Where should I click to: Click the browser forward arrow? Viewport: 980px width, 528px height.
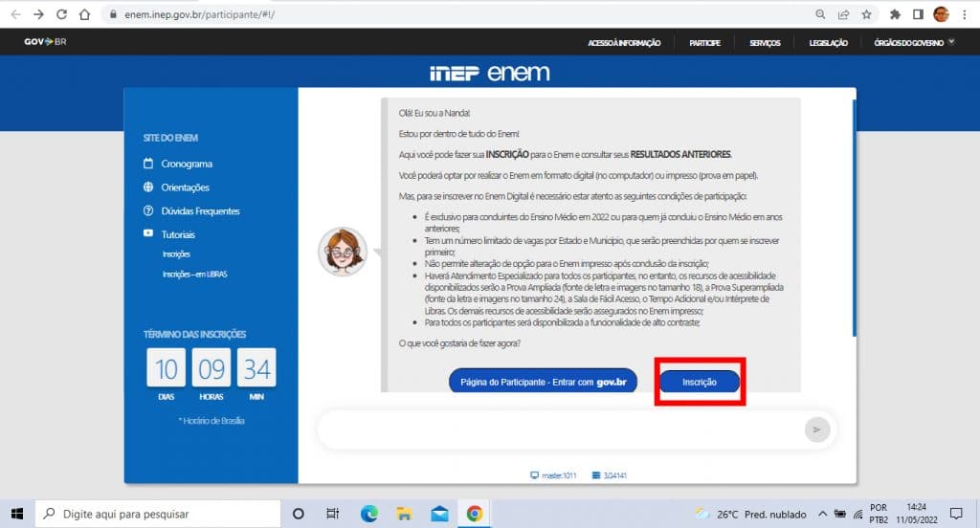click(38, 14)
